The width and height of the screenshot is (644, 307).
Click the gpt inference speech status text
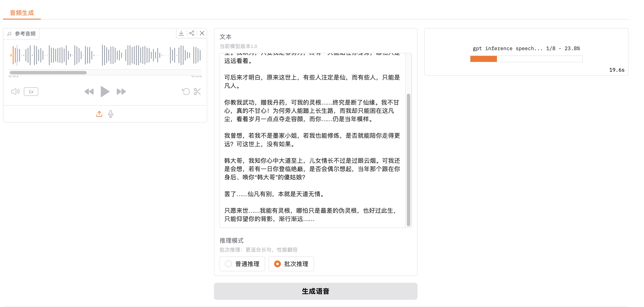coord(526,48)
